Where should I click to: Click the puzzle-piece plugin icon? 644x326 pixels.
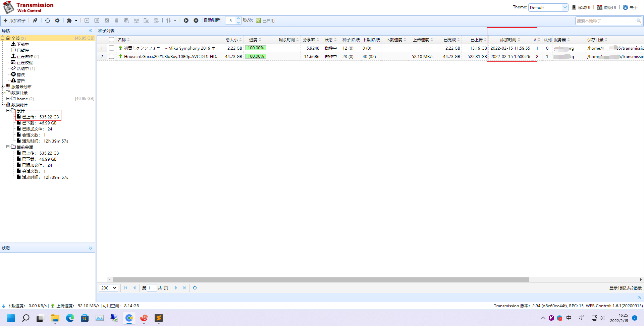pyautogui.click(x=69, y=20)
